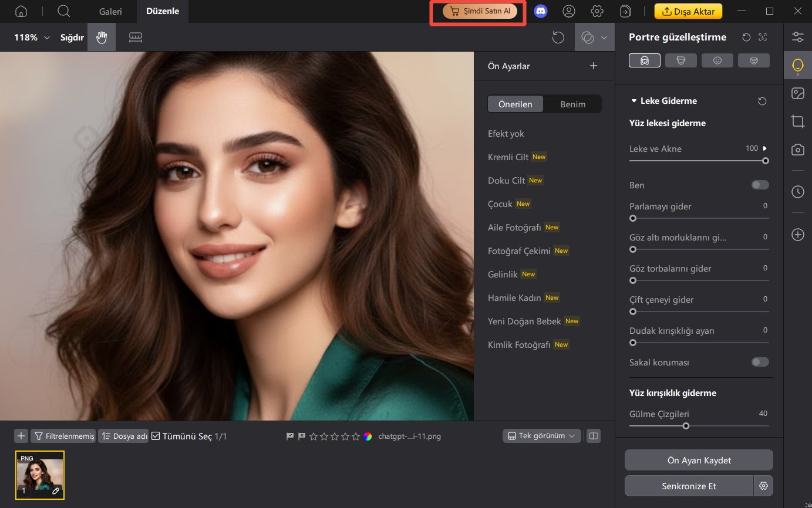Select the portrait thumbnail in the filmstrip

[x=39, y=475]
